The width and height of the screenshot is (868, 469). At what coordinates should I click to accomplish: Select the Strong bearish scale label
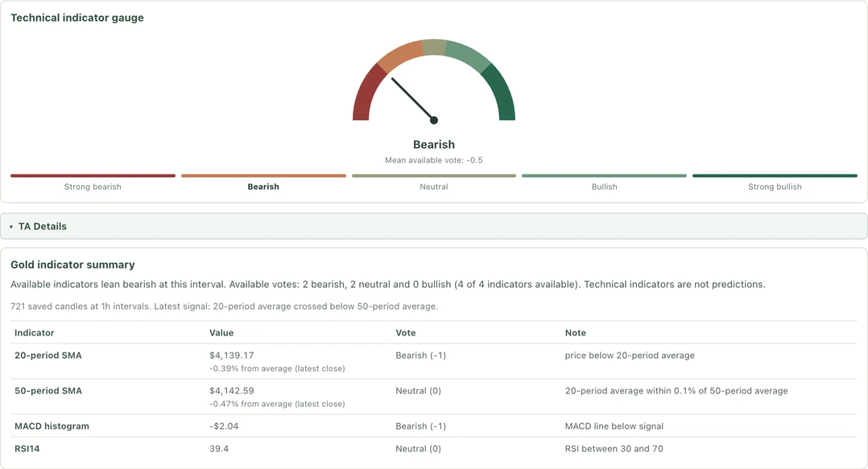(93, 187)
